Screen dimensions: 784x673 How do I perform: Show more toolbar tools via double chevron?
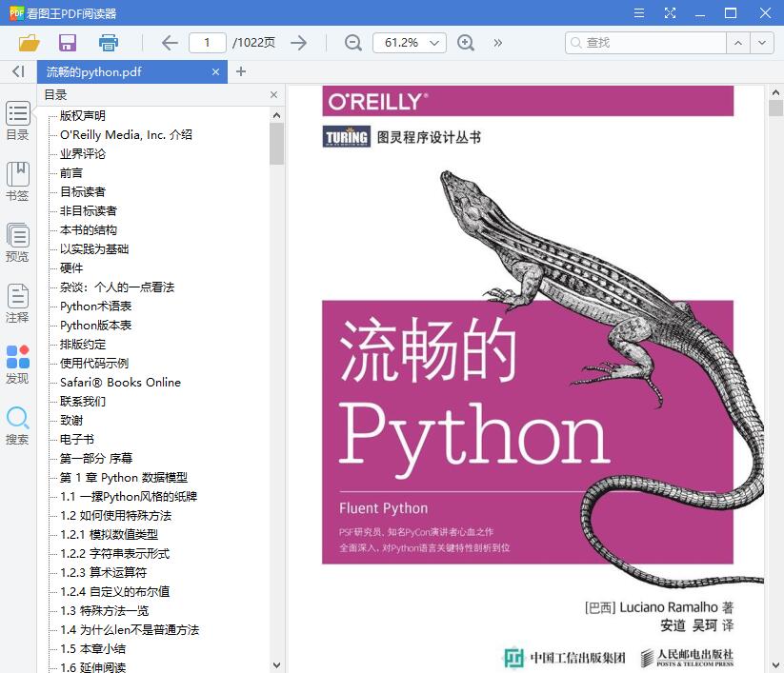(x=497, y=43)
